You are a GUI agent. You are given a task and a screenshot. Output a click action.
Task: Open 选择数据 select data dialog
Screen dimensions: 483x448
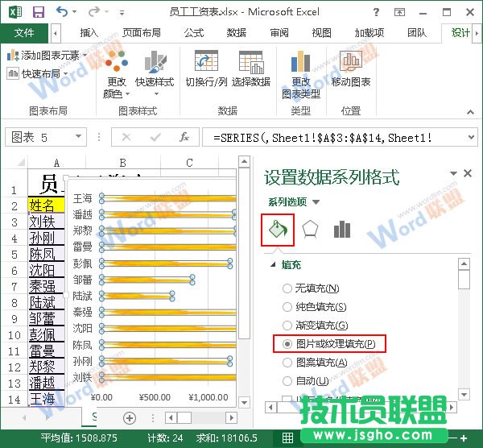[251, 68]
